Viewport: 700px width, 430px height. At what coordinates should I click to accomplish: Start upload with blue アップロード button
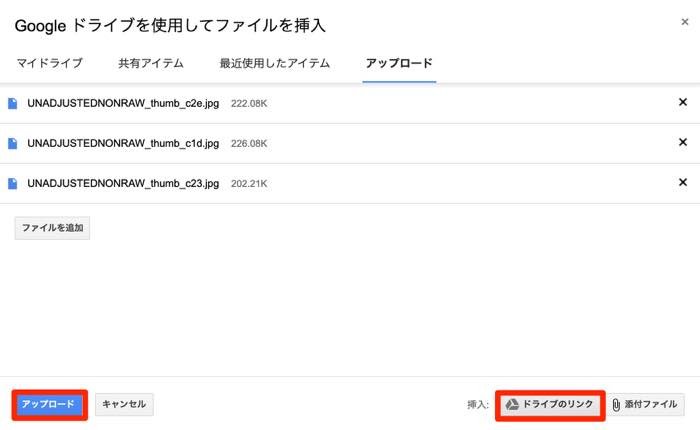(49, 405)
